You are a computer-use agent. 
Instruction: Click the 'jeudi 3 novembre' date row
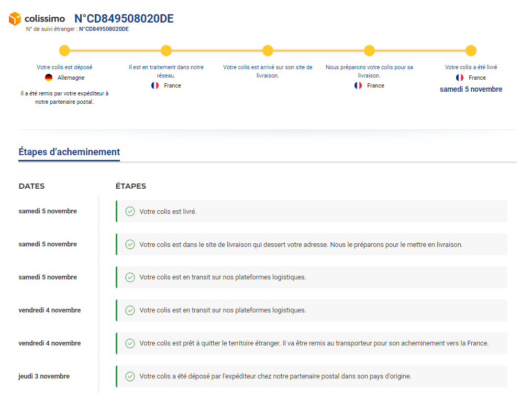pyautogui.click(x=44, y=376)
